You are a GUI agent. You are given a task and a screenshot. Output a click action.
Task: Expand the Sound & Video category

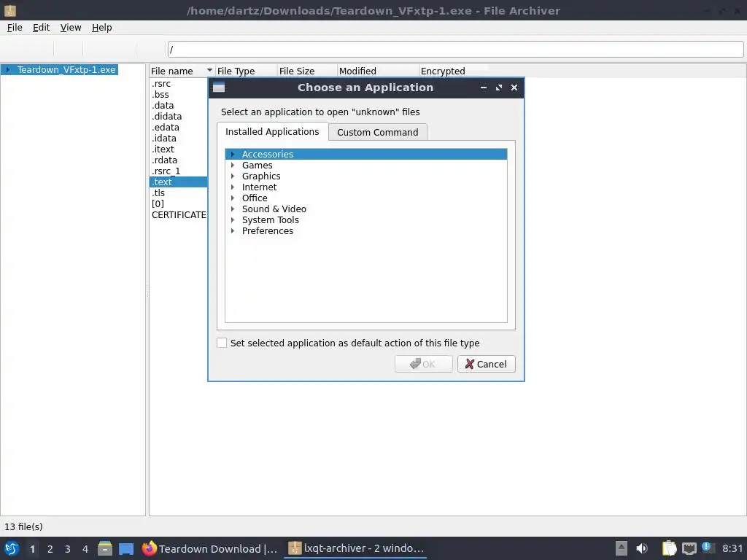point(233,209)
